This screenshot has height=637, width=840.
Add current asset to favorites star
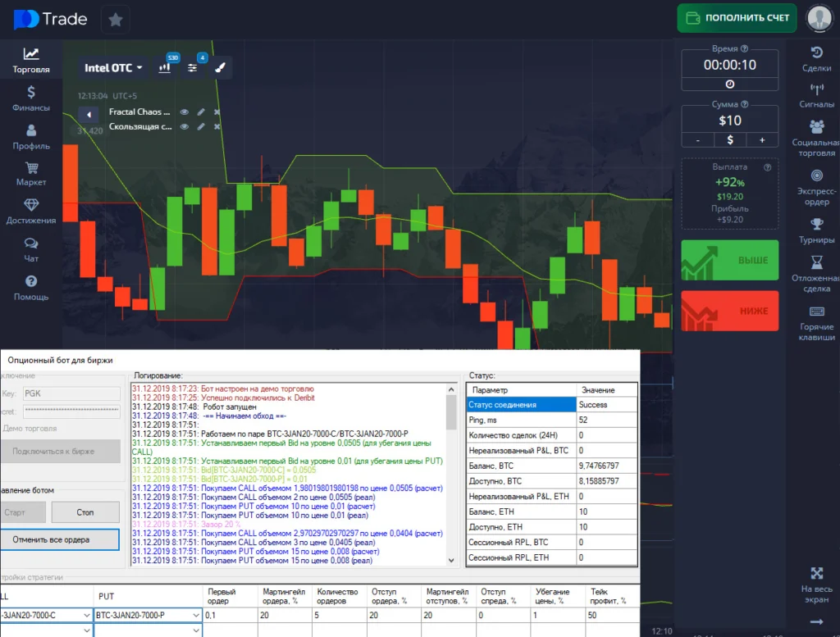point(116,20)
